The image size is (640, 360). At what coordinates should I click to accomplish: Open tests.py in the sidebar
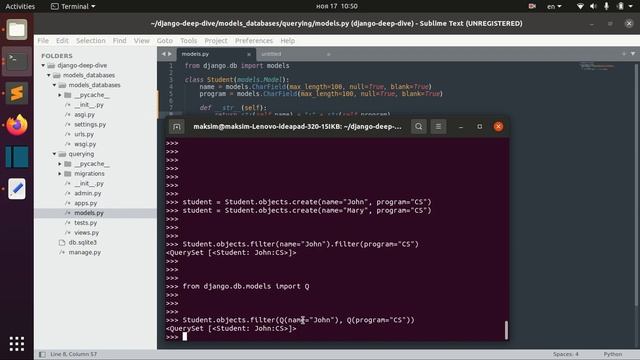point(85,223)
